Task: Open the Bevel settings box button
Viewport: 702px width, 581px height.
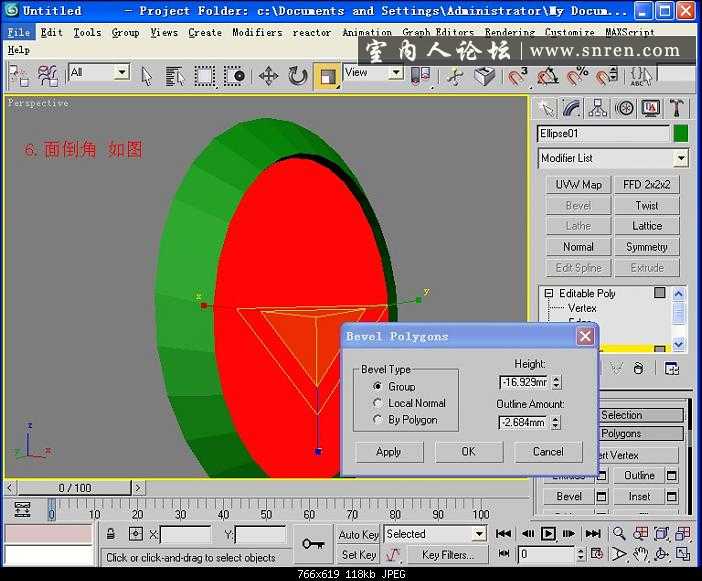Action: click(601, 496)
